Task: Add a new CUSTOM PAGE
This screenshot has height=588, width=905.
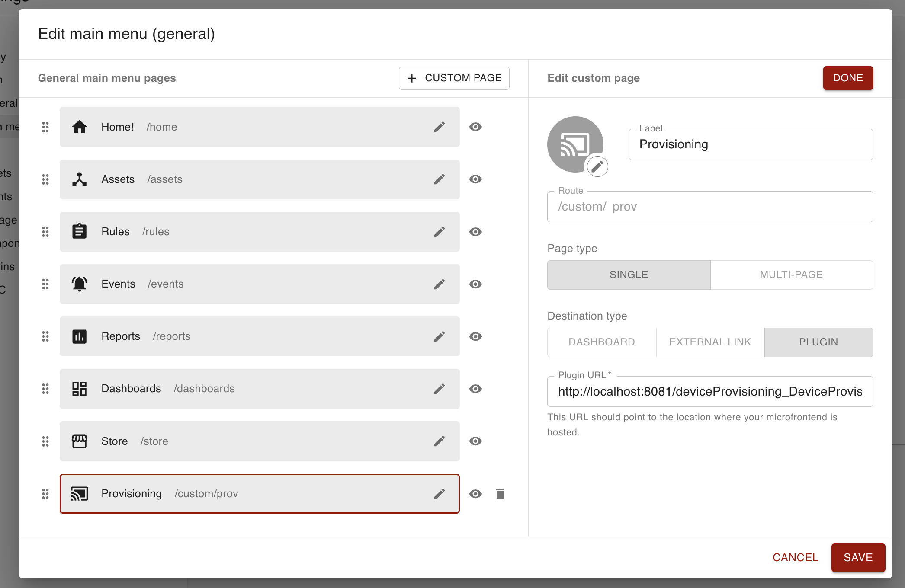Action: point(454,78)
